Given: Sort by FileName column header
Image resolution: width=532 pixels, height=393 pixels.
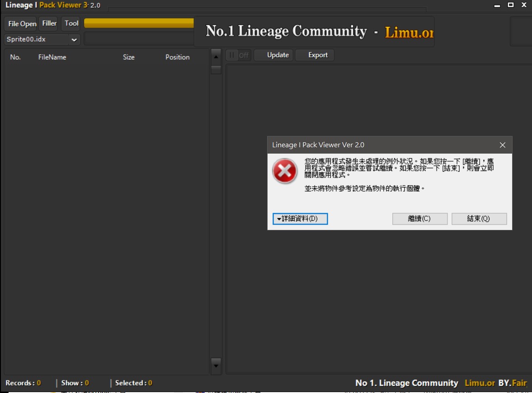Looking at the screenshot, I should pos(52,57).
